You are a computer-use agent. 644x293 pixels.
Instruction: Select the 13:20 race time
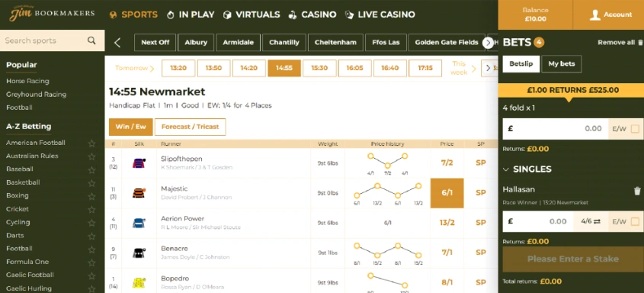(x=178, y=68)
